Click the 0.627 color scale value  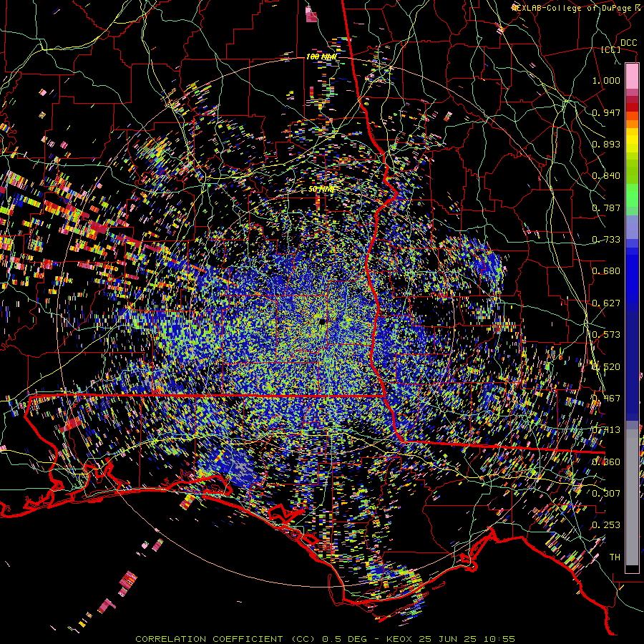tap(606, 303)
